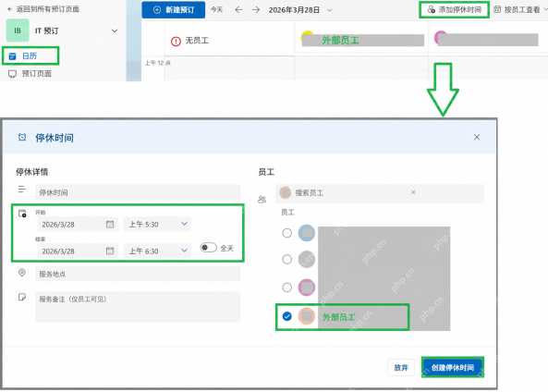The height and width of the screenshot is (392, 548).
Task: Click the 停休时间 alarm icon in dialog header
Action: (x=22, y=138)
